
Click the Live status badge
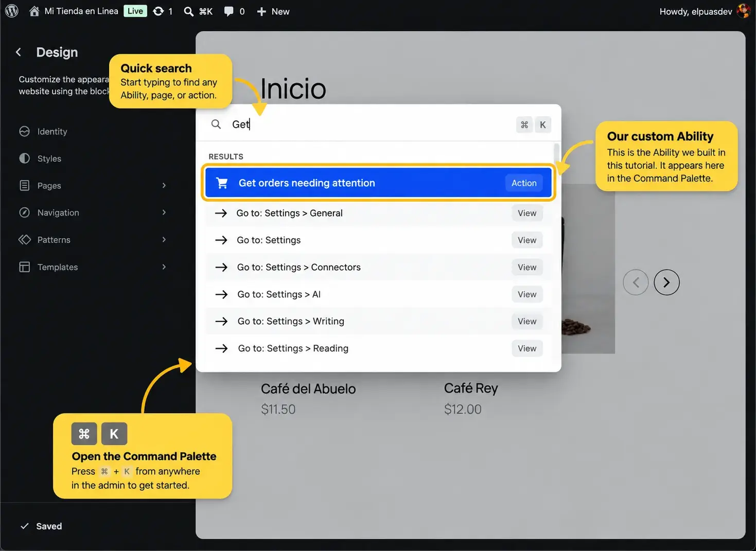[135, 11]
